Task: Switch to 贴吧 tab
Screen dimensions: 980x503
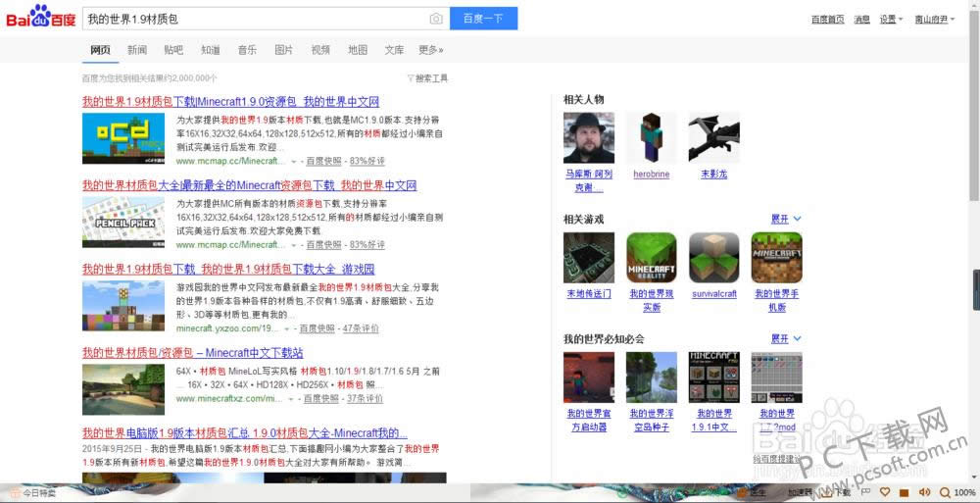Action: [x=173, y=50]
